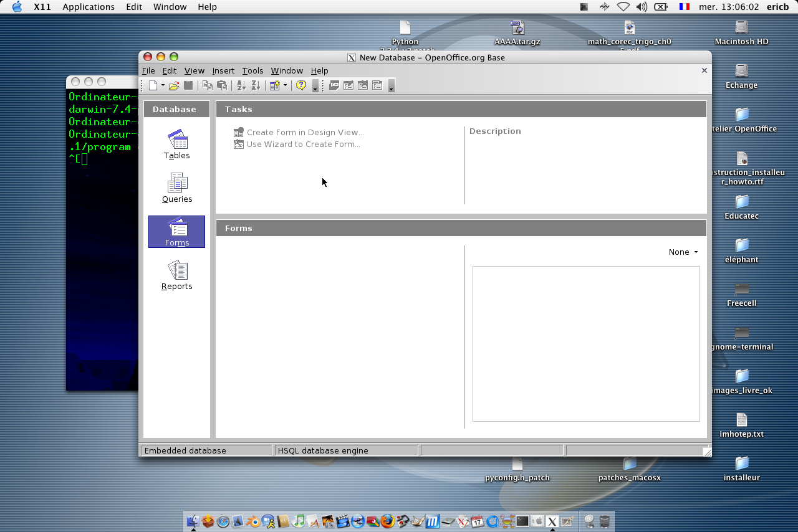Image resolution: width=798 pixels, height=532 pixels.
Task: Click the Rename object toolbar icon
Action: coord(377,85)
